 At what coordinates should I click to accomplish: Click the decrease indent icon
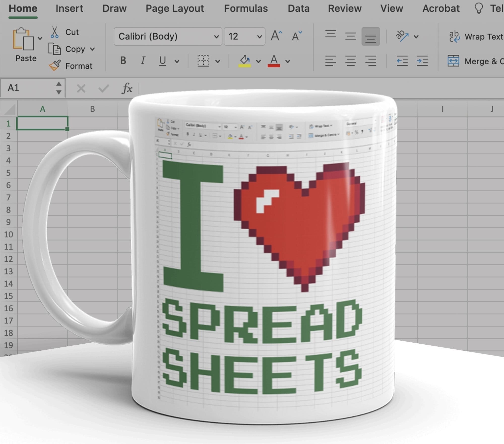pyautogui.click(x=402, y=61)
